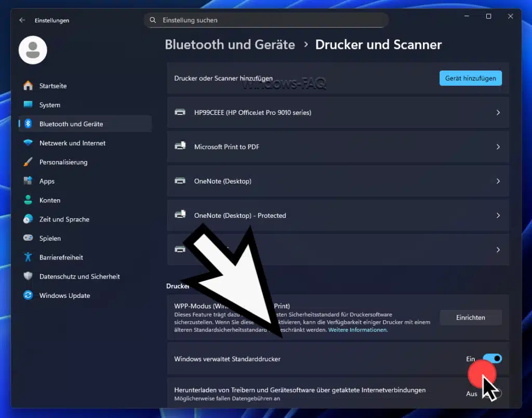Open the user account avatar
532x418 pixels.
click(33, 50)
